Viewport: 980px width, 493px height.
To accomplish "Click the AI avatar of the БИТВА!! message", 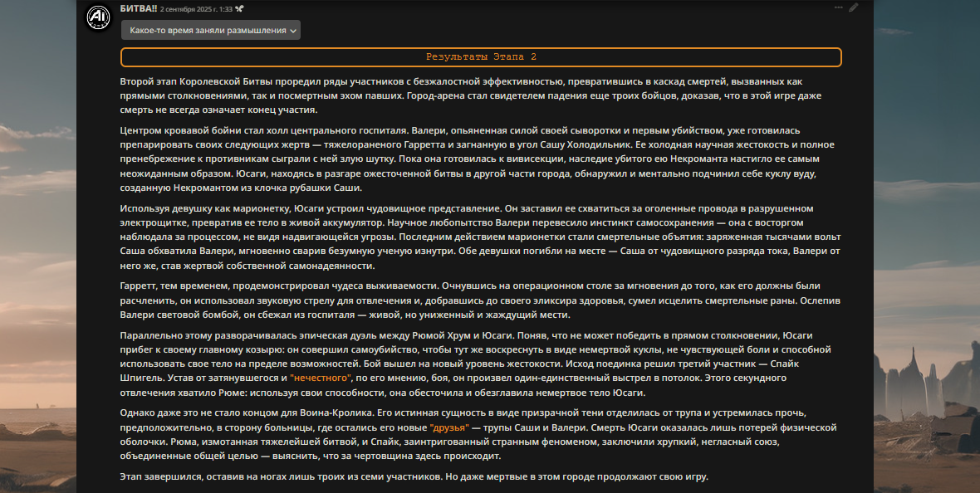I will pos(98,17).
